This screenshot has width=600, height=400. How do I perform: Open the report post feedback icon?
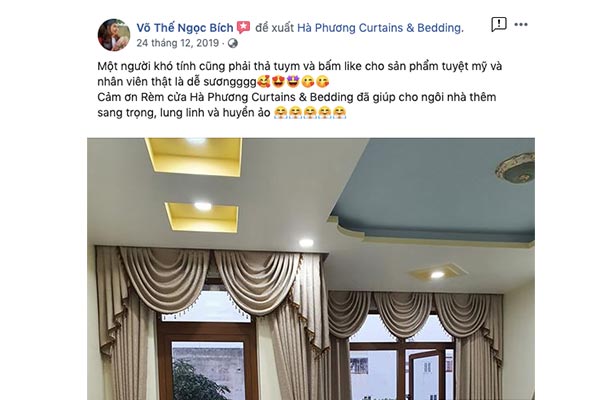pyautogui.click(x=499, y=24)
